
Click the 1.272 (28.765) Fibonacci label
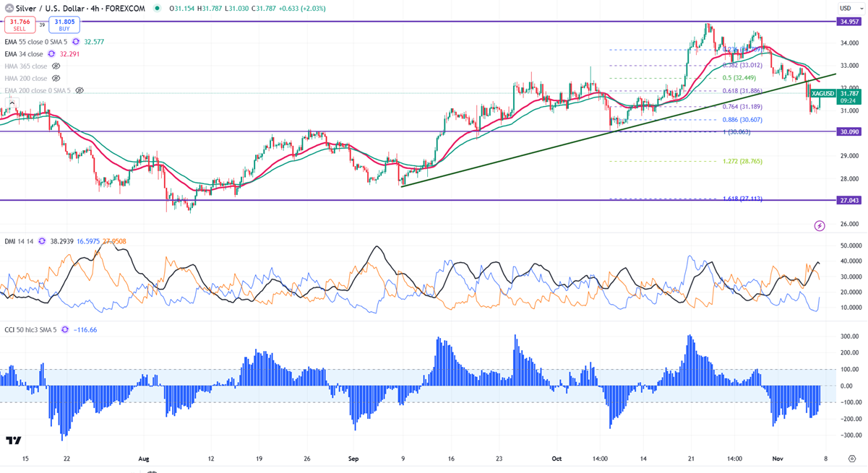coord(742,161)
